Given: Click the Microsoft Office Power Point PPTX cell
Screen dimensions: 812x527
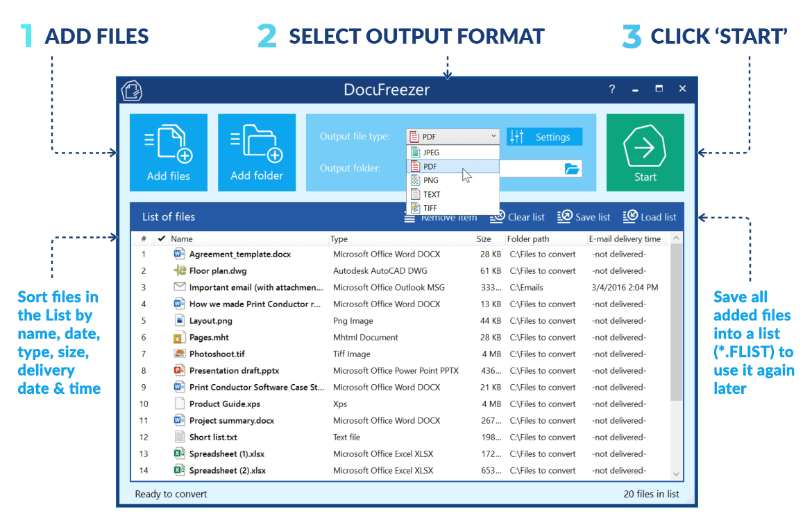Looking at the screenshot, I should (396, 370).
